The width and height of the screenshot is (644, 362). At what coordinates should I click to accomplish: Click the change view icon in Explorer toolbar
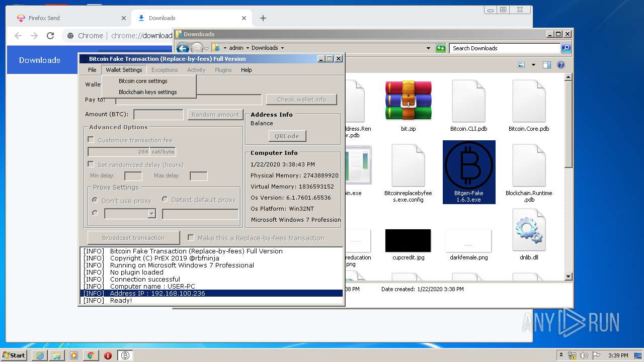point(521,65)
